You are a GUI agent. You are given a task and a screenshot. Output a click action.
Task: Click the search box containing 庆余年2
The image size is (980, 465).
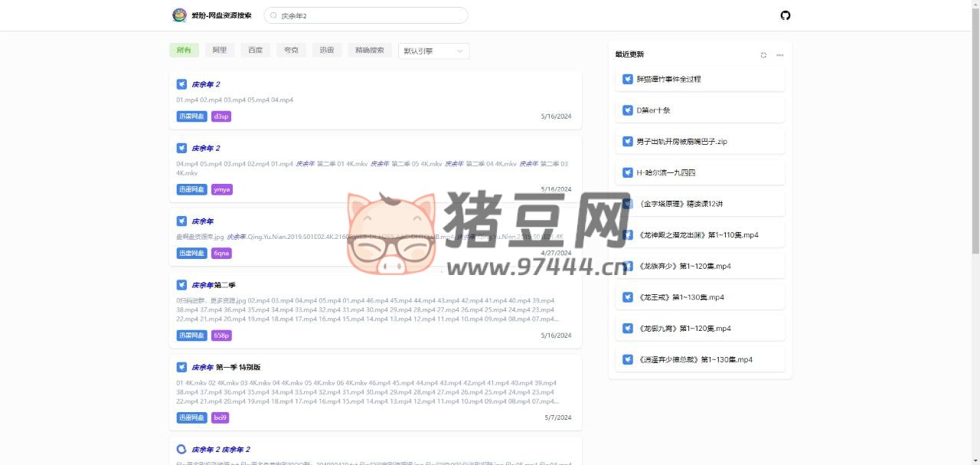[x=367, y=15]
